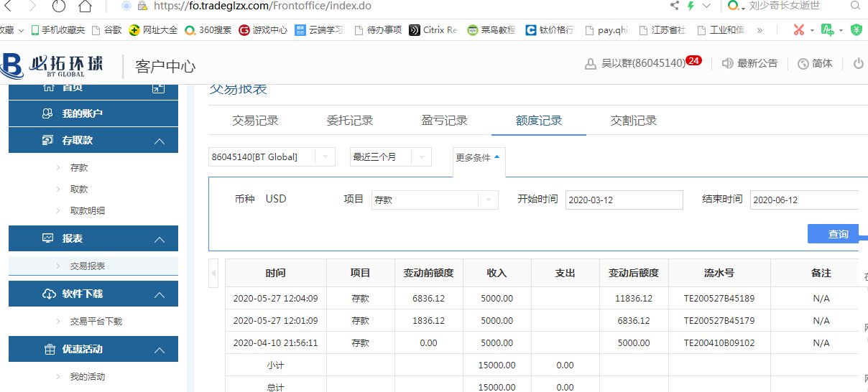The height and width of the screenshot is (392, 868).
Task: Reload the page with refresh icon
Action: pyautogui.click(x=59, y=6)
